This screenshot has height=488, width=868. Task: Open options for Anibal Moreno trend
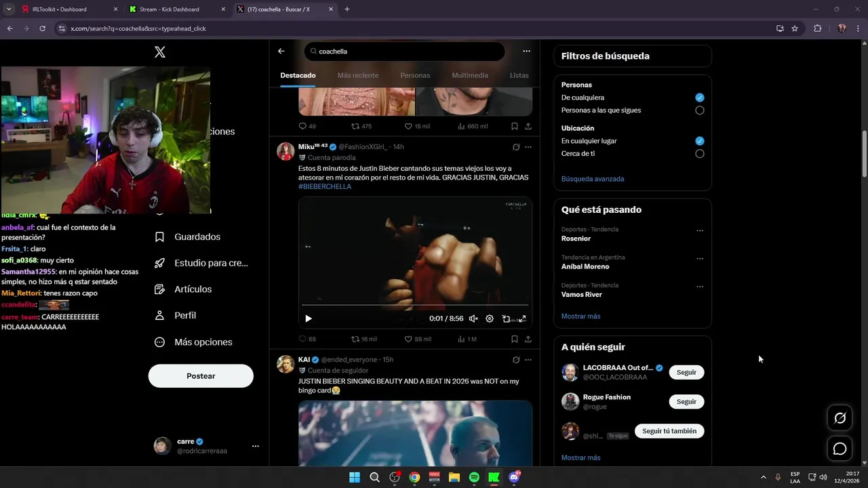(700, 259)
